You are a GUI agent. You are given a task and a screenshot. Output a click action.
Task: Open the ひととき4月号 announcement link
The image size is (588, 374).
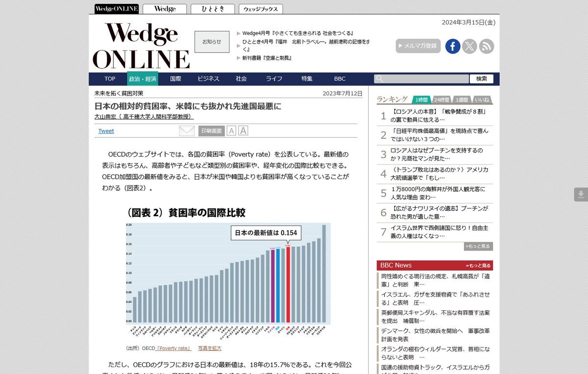306,46
